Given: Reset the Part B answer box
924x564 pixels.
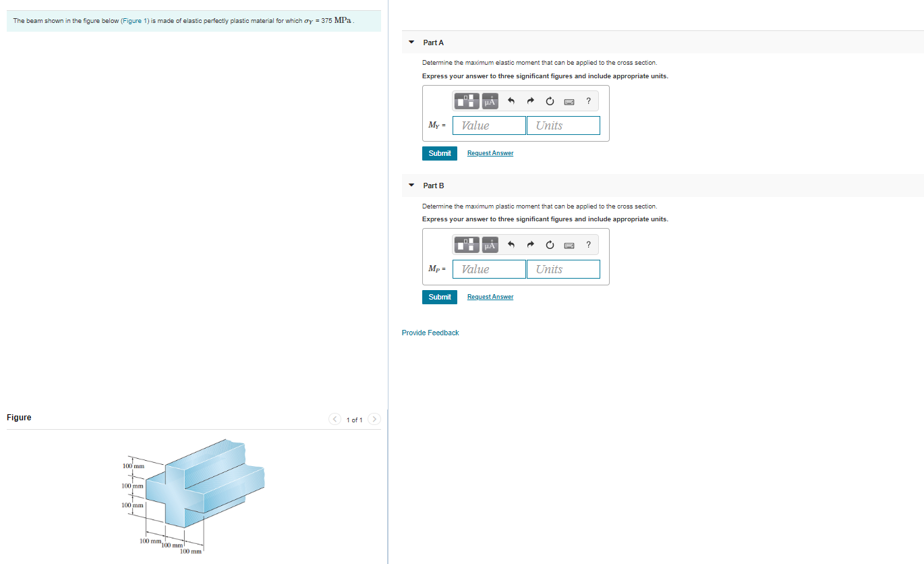Looking at the screenshot, I should click(x=550, y=245).
